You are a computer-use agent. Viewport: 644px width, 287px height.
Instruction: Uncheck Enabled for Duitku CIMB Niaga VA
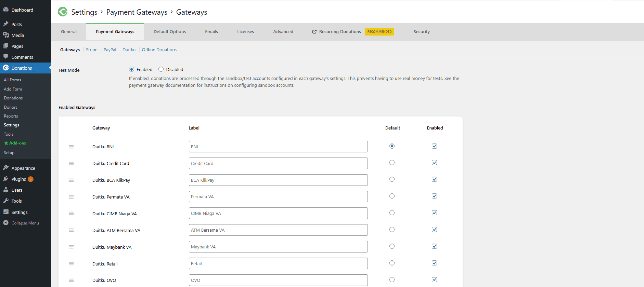point(434,213)
